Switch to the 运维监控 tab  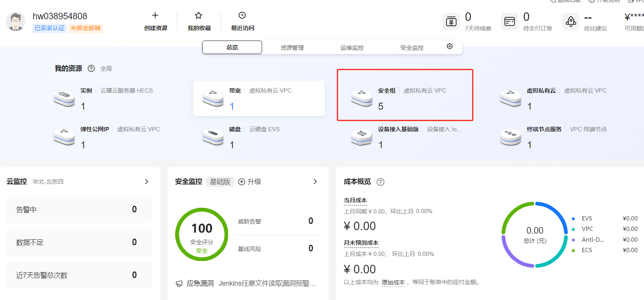[x=352, y=47]
